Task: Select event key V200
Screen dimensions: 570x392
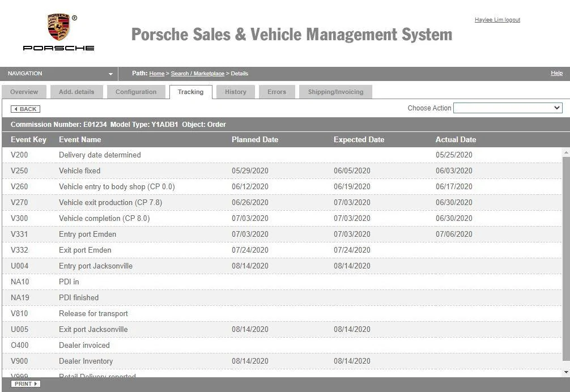Action: pos(19,155)
